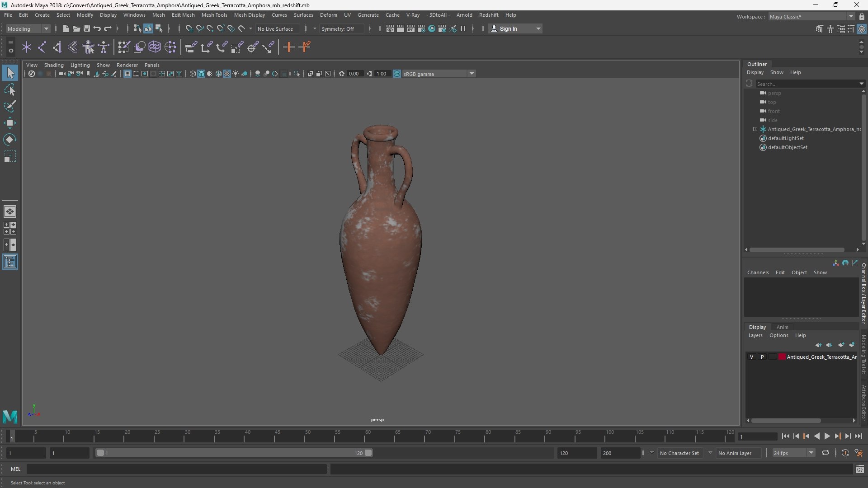Activate the Lasso select tool
The image size is (868, 488).
(10, 90)
